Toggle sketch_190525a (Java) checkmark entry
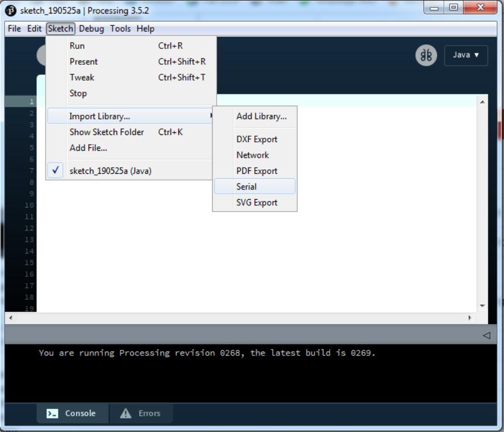Image resolution: width=504 pixels, height=432 pixels. 129,170
